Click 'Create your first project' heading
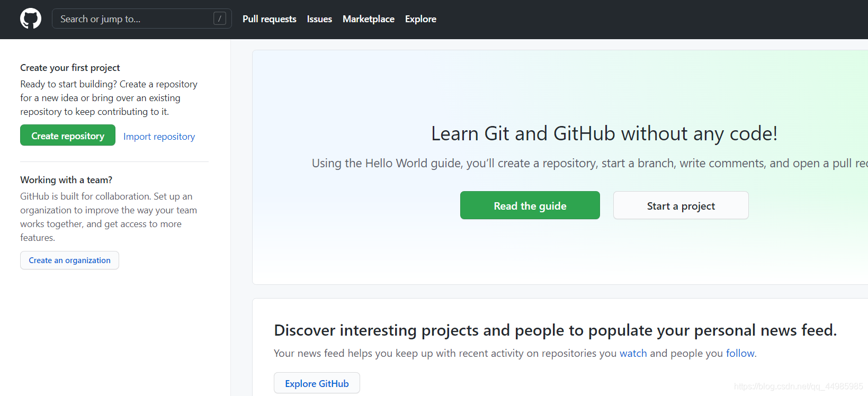The width and height of the screenshot is (868, 396). tap(70, 68)
